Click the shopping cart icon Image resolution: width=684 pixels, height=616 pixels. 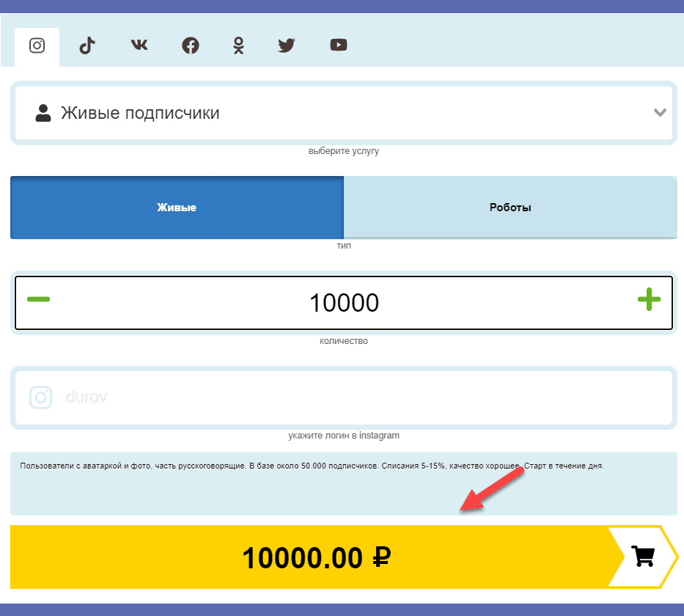click(x=643, y=557)
